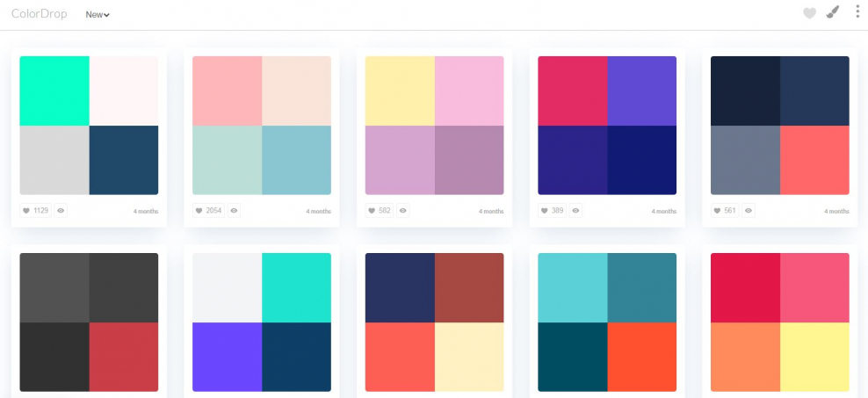Pick the coral red swatch in navy palette
This screenshot has width=868, height=398.
pyautogui.click(x=814, y=160)
